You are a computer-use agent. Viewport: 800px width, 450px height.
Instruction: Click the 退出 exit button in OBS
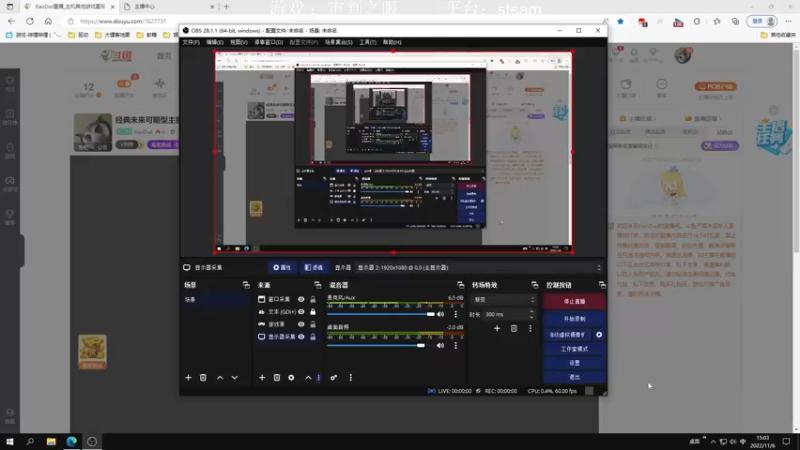574,377
